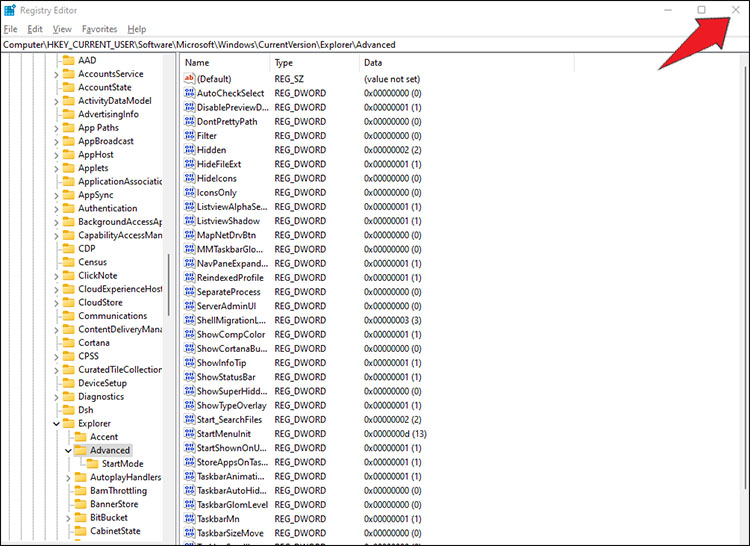
Task: Click the CDP folder icon
Action: coord(69,249)
